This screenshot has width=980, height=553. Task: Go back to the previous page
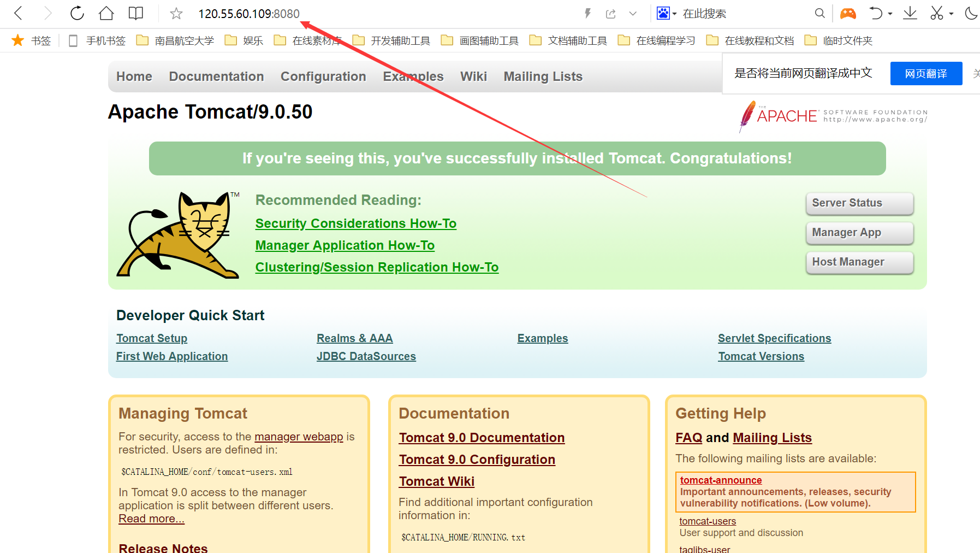point(18,13)
